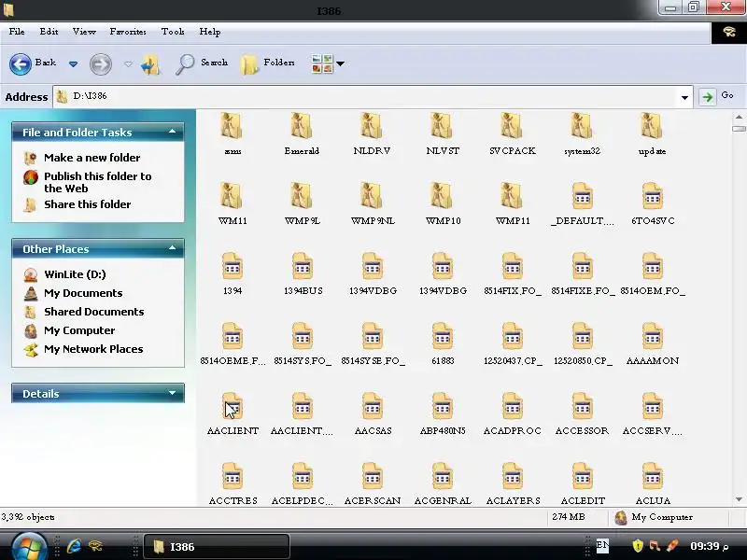Viewport: 747px width, 560px height.
Task: Select the ACCESSOR file icon
Action: [x=582, y=407]
